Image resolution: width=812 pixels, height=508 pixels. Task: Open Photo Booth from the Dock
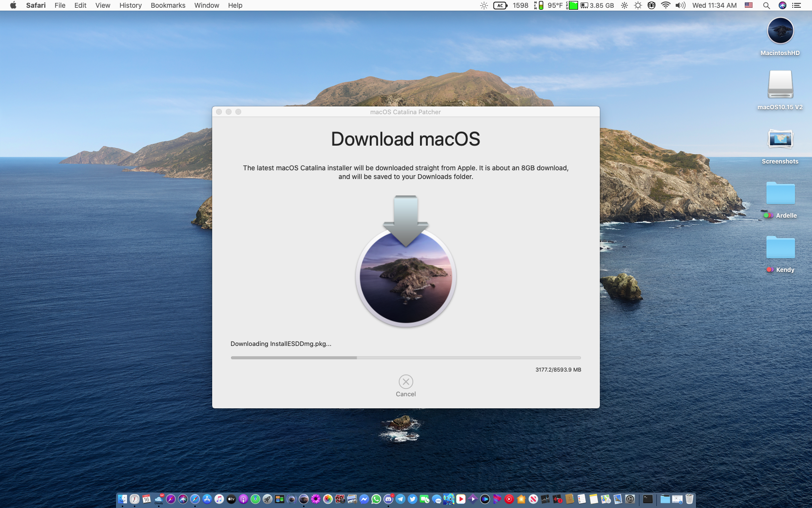coord(340,499)
